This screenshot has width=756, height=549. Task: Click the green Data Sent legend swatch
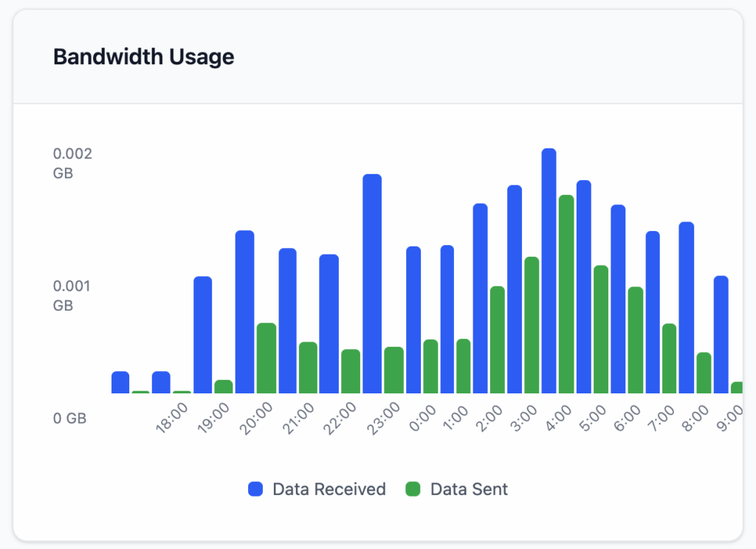(413, 489)
